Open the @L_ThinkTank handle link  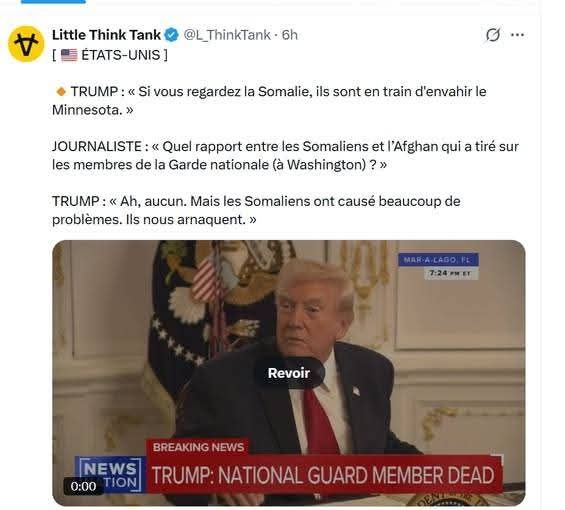(227, 35)
